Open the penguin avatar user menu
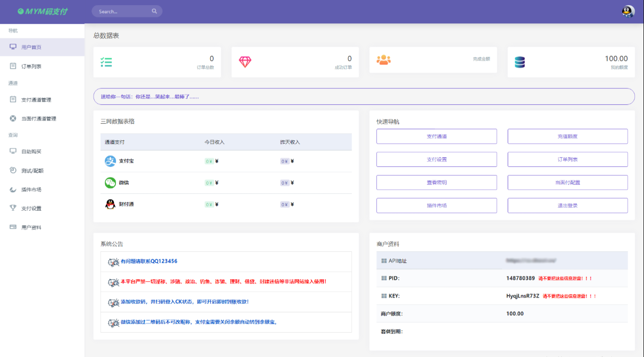 click(628, 11)
